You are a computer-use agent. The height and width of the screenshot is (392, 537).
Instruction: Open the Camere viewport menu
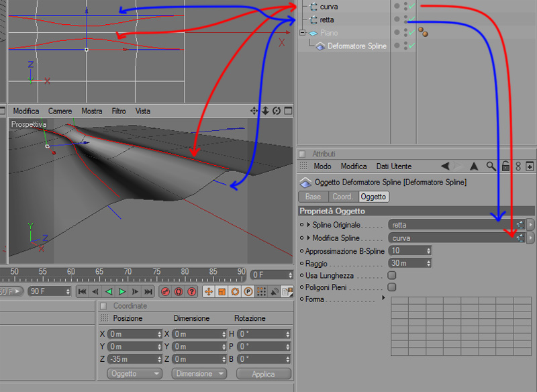point(60,111)
